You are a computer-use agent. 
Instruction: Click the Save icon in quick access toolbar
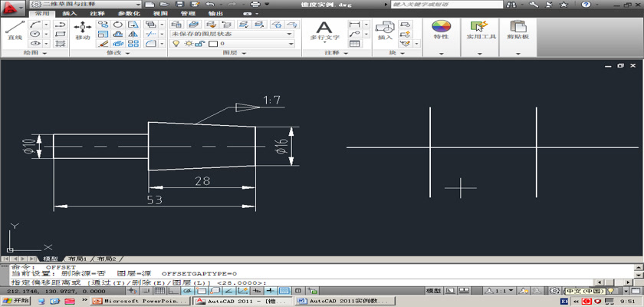tap(179, 4)
